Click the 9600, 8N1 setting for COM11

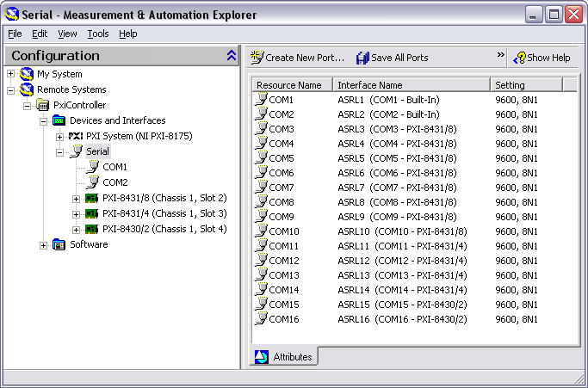click(x=517, y=246)
